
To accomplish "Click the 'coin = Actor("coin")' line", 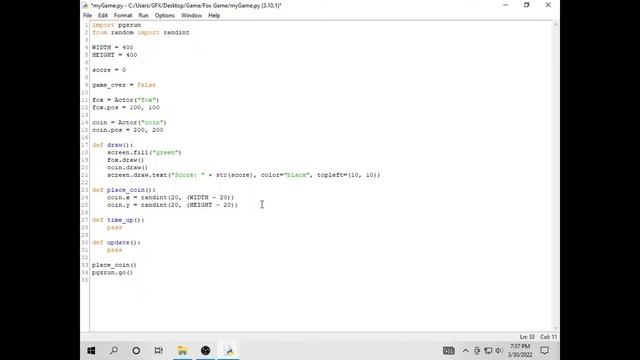I will tap(129, 122).
